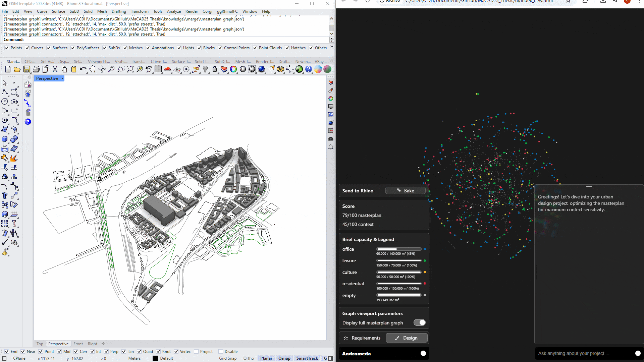Click the Lock objects padlock icon
The image size is (644, 362).
click(x=215, y=69)
